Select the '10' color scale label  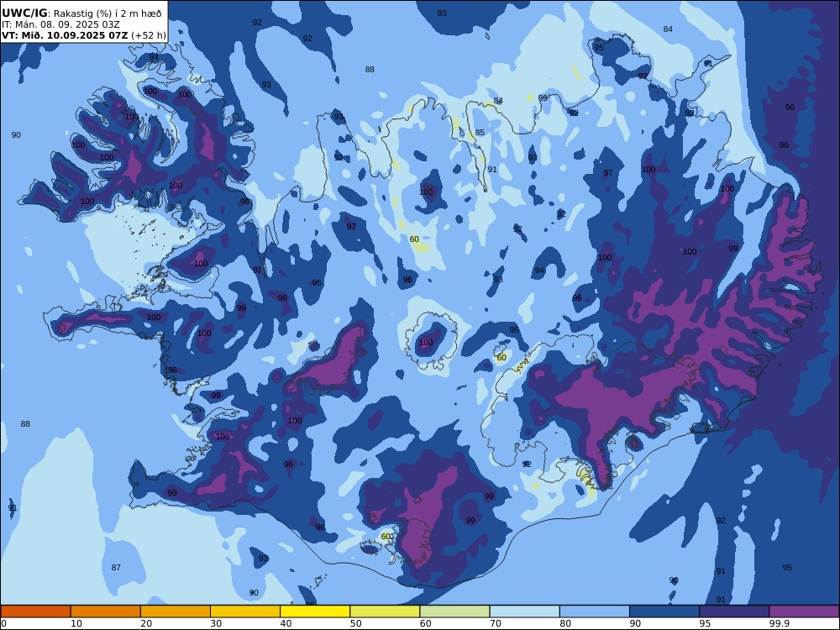tap(76, 623)
